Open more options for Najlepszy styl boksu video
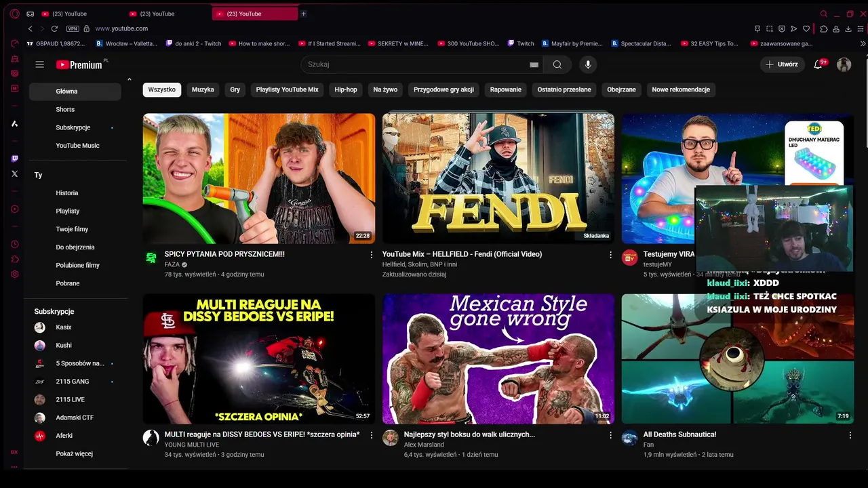Viewport: 868px width, 488px height. 610,435
